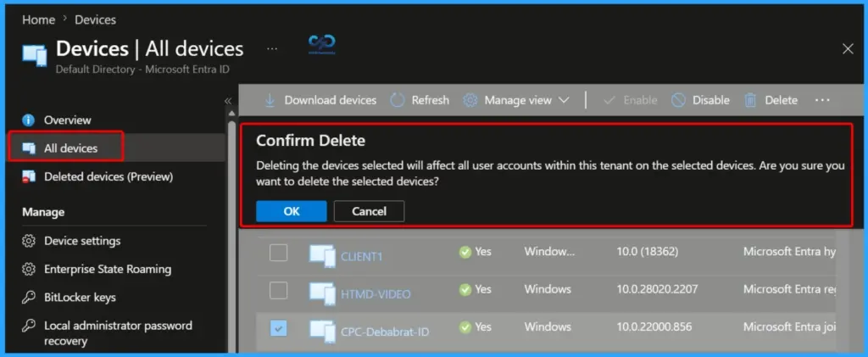This screenshot has width=868, height=357.
Task: Open the CLIENT1 device link
Action: pyautogui.click(x=361, y=257)
